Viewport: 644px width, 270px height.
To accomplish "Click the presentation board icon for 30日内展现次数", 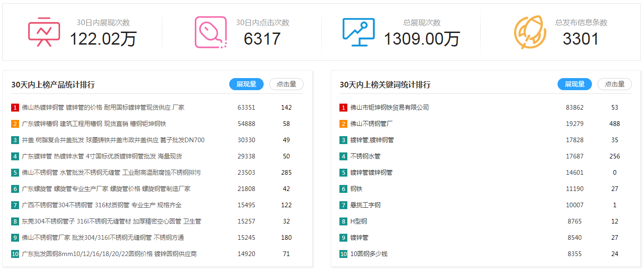I will point(44,32).
